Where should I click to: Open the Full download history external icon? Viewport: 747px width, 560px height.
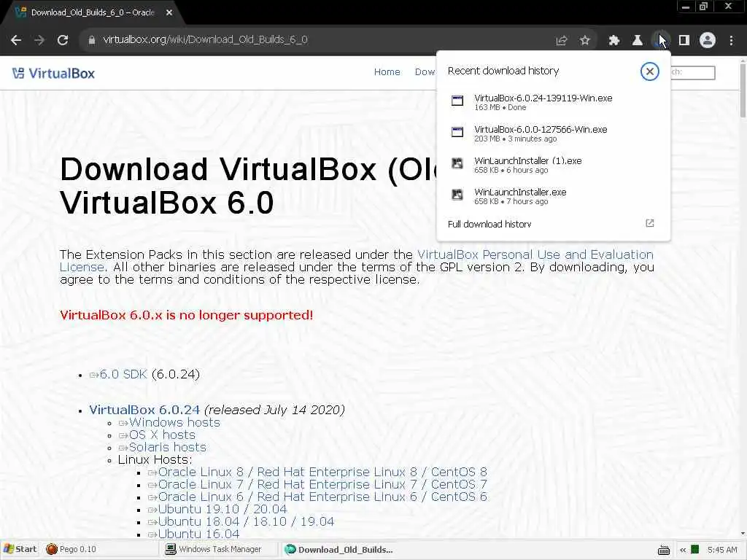650,223
